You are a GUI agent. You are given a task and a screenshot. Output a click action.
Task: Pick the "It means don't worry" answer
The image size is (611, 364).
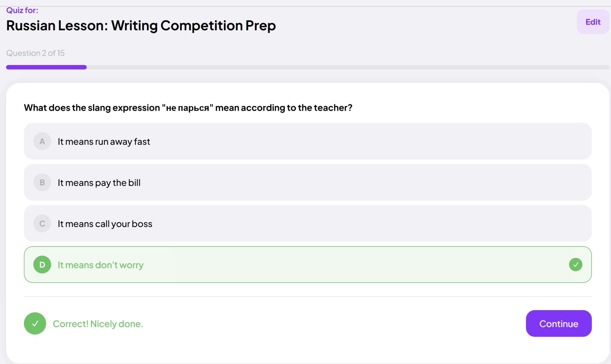point(101,265)
